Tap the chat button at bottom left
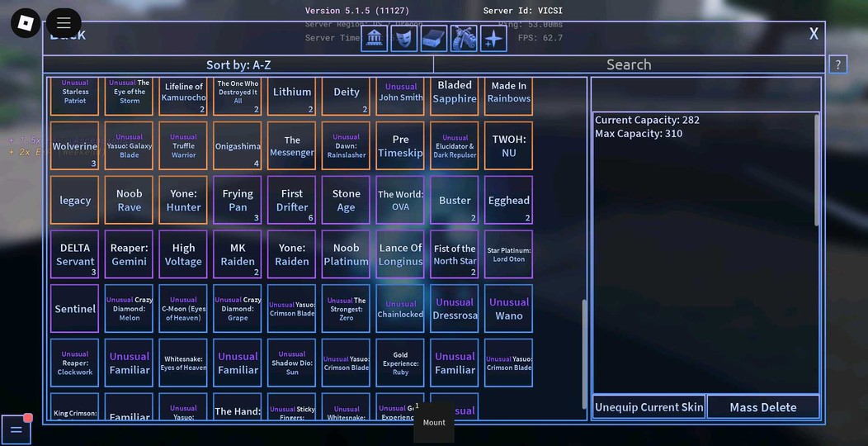The width and height of the screenshot is (868, 446). pos(17,430)
